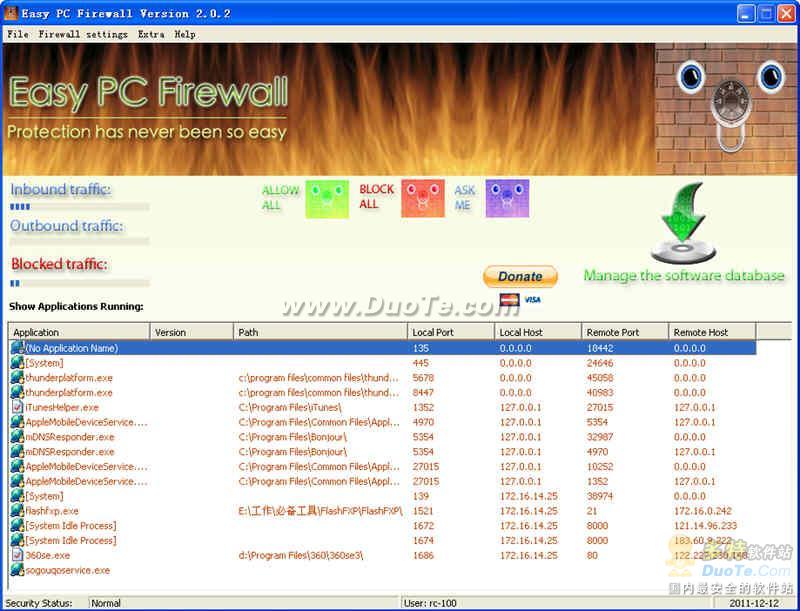Select the iTunesHelper.exe application name
This screenshot has width=800, height=611.
pos(62,407)
